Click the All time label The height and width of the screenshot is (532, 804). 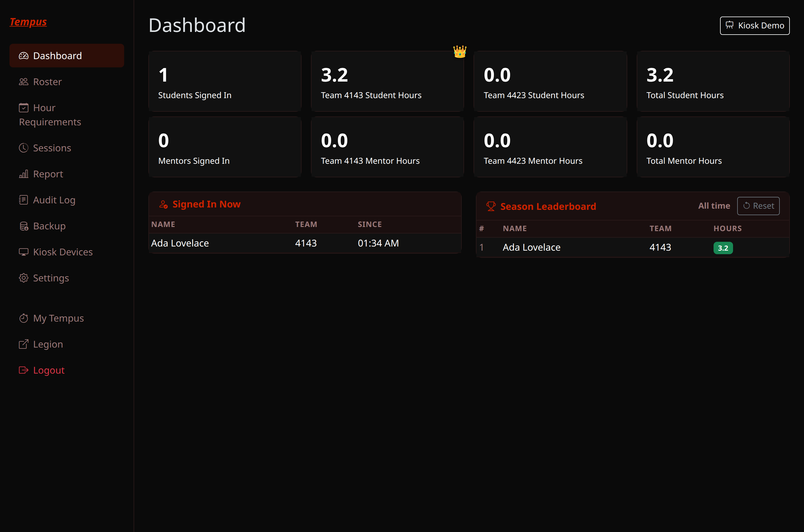point(714,206)
